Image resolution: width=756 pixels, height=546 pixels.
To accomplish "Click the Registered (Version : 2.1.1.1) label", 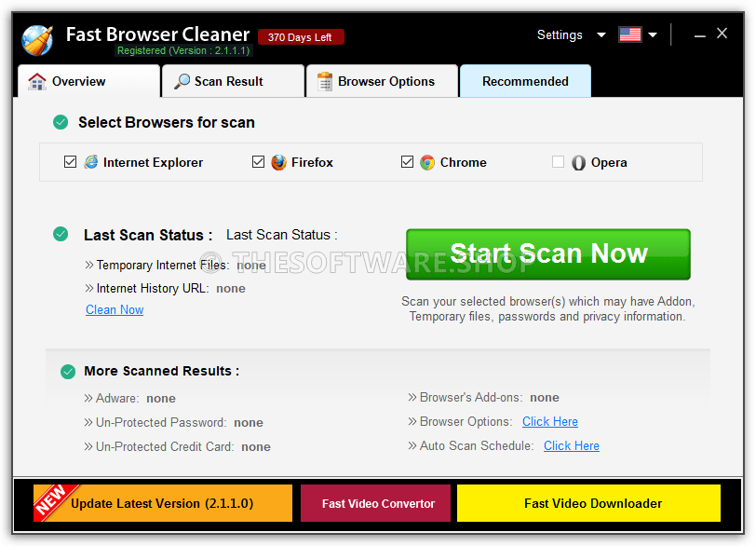I will (x=183, y=50).
